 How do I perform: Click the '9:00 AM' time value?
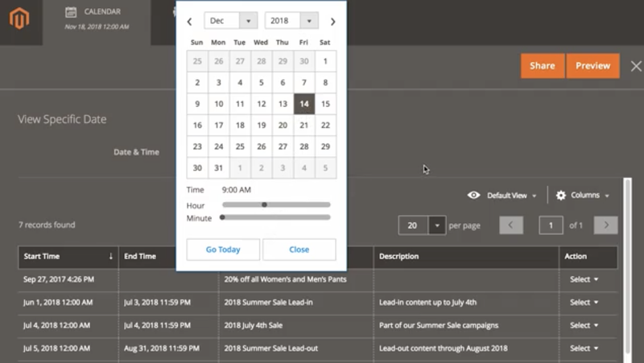236,190
